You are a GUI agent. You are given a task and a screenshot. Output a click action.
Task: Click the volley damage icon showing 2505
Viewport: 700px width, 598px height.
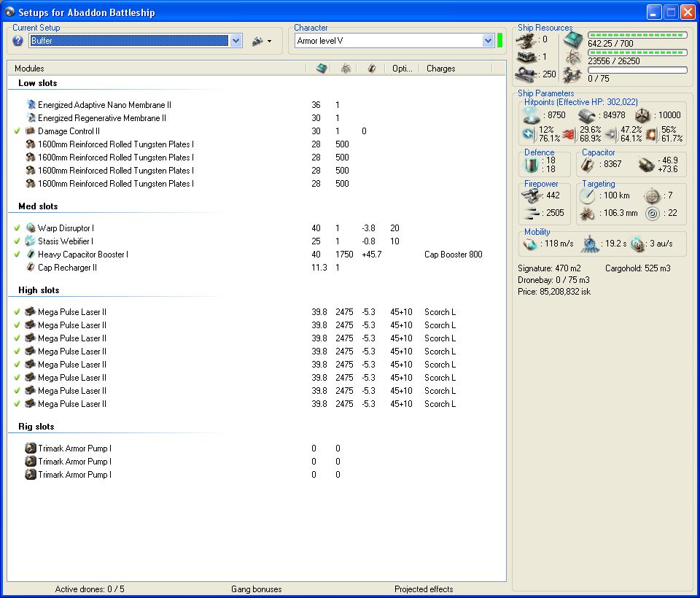530,214
